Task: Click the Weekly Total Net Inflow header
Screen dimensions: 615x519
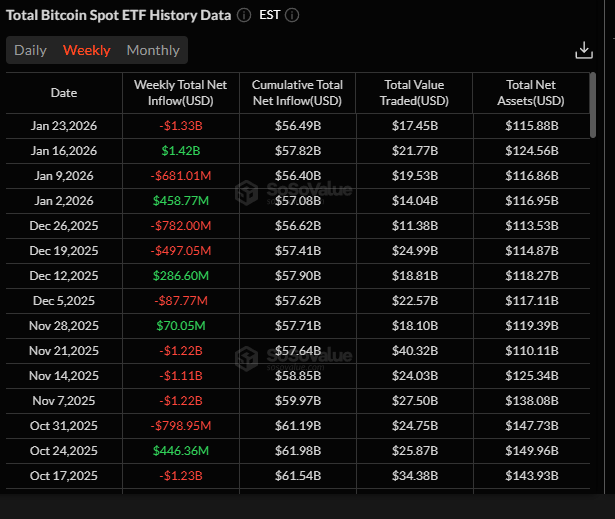Action: (x=181, y=93)
